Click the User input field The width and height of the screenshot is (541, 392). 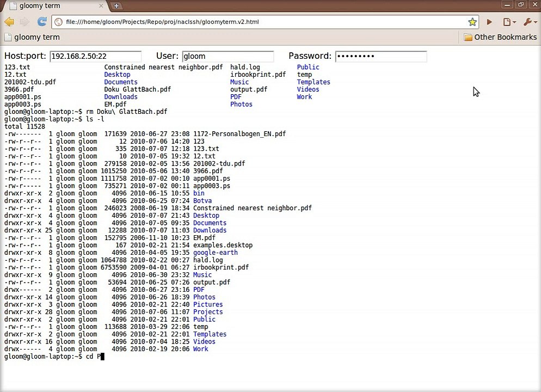[228, 56]
